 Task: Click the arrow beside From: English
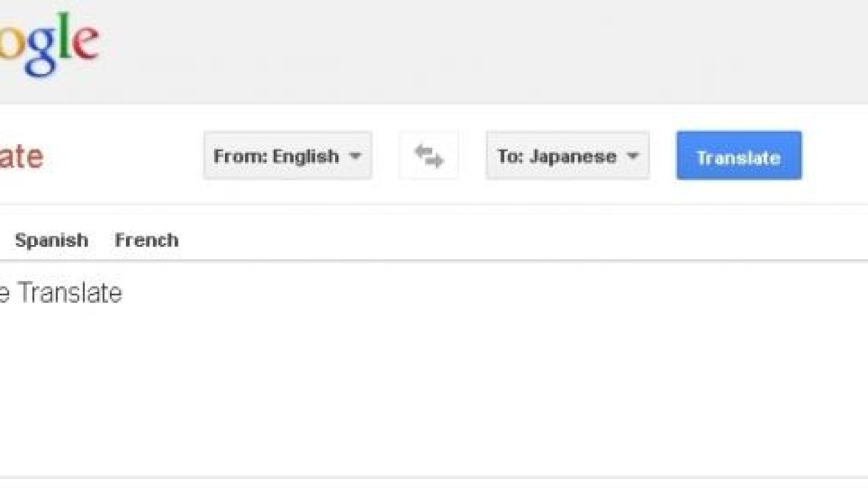point(355,156)
